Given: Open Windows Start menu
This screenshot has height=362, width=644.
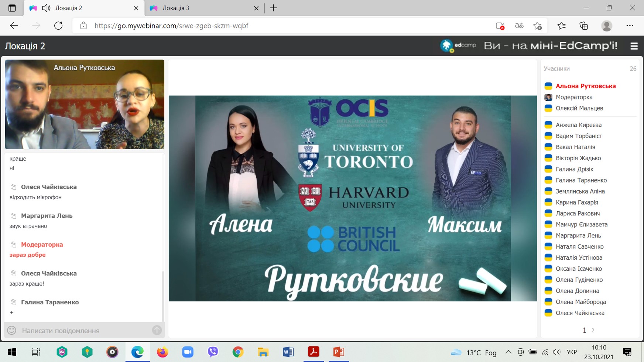Looking at the screenshot, I should click(12, 352).
